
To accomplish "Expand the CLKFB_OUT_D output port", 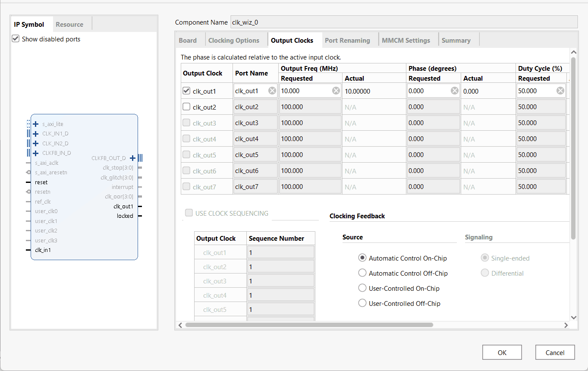I will coord(132,158).
